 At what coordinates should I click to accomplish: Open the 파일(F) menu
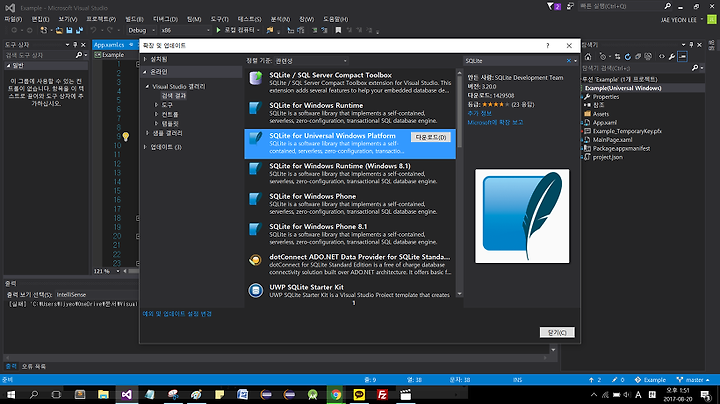[13, 19]
